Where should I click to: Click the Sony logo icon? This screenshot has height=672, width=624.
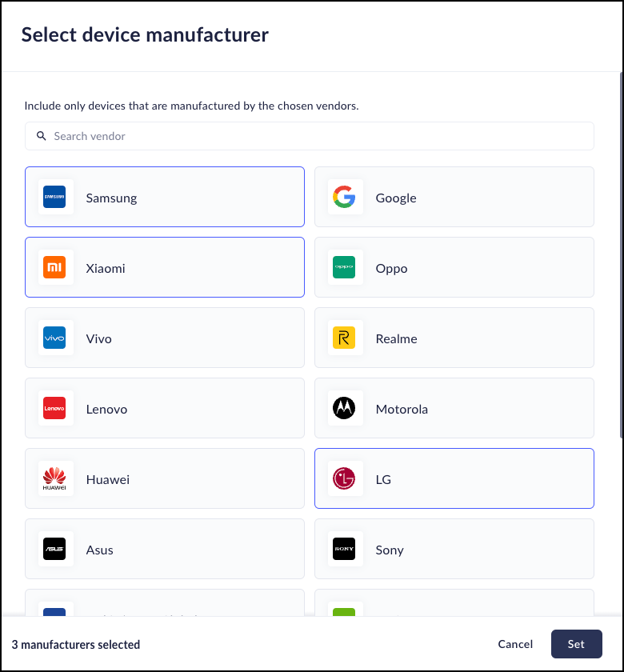(x=344, y=549)
